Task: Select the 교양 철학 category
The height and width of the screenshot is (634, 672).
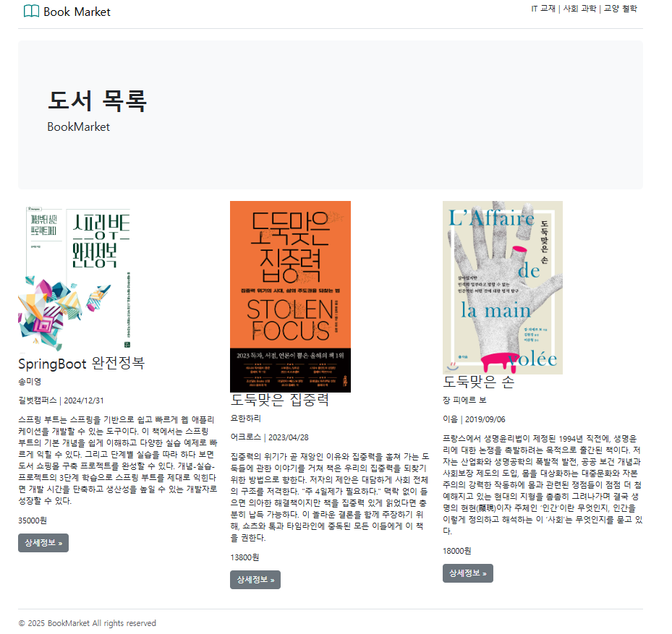Action: point(620,9)
